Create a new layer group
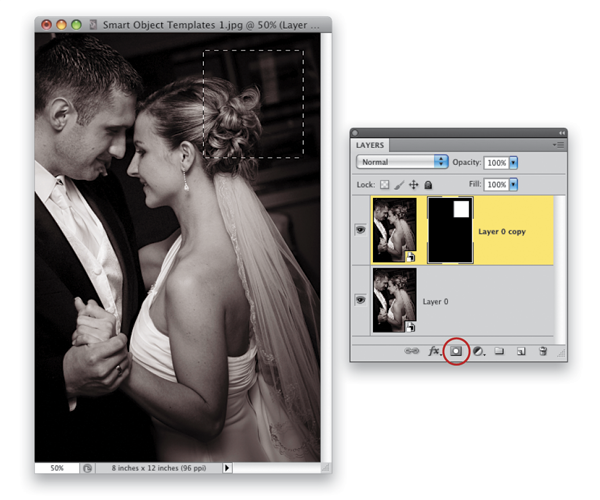Viewport: 600px width, 500px height. (499, 350)
